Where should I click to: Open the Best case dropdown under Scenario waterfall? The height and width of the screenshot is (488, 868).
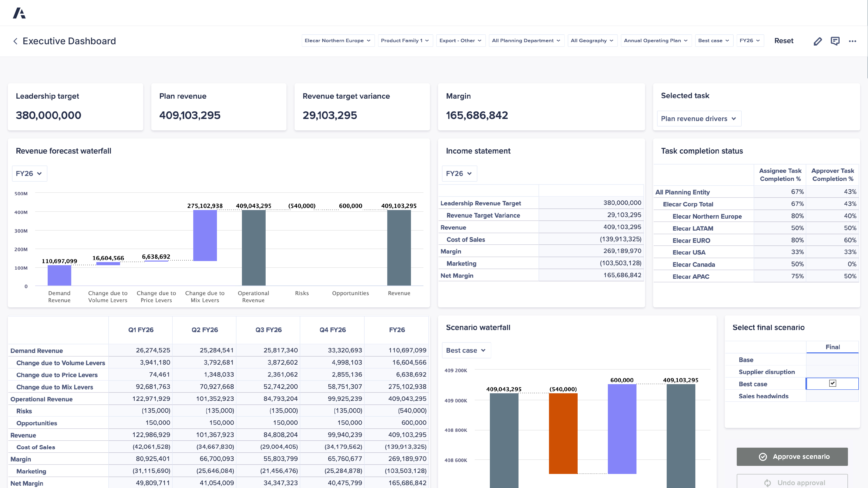tap(466, 350)
